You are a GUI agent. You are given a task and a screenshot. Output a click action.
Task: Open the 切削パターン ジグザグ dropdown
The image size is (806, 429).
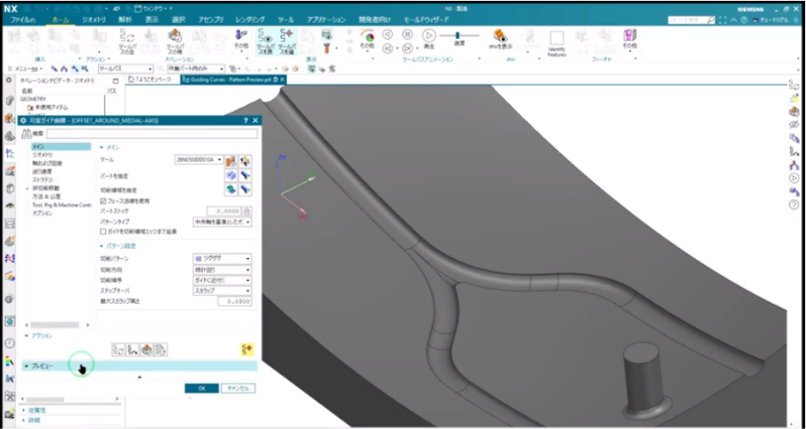(221, 258)
